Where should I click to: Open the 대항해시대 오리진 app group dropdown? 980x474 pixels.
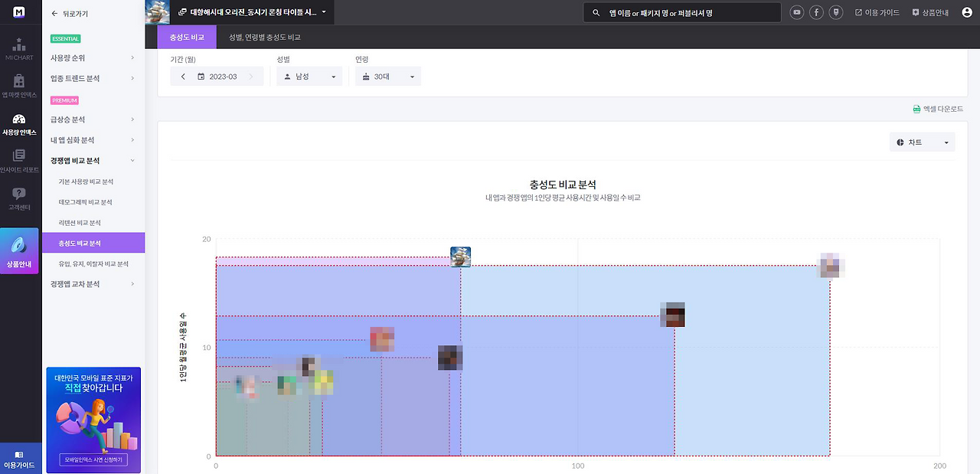pyautogui.click(x=253, y=12)
